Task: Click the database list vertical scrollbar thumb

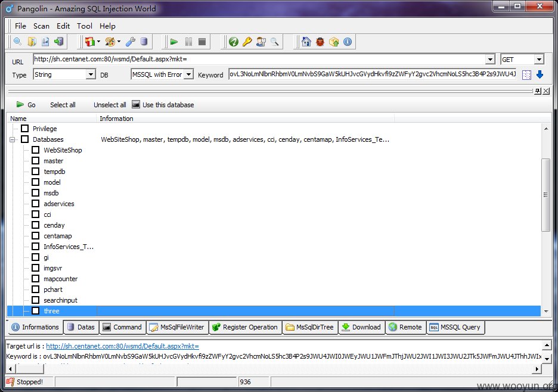Action: click(545, 195)
